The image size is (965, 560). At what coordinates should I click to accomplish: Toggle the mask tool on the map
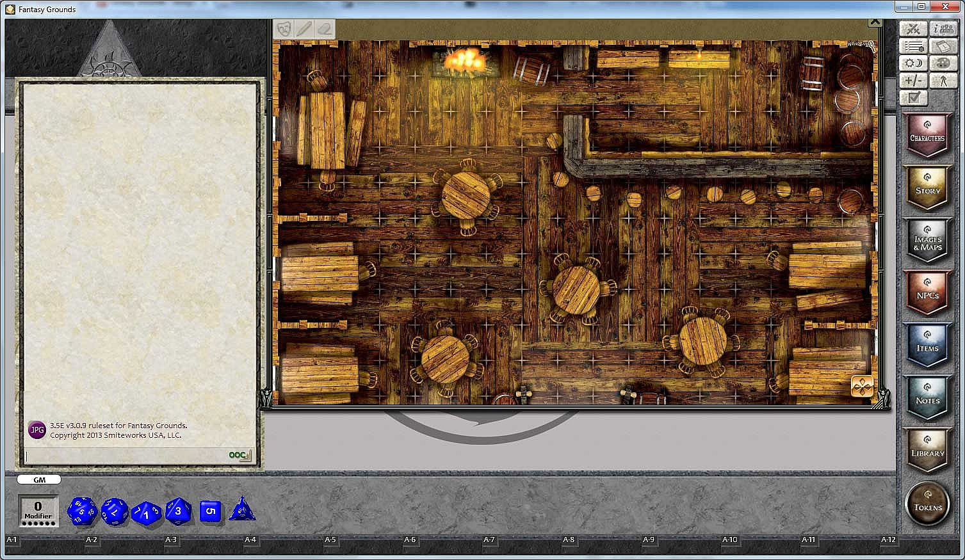coord(284,29)
